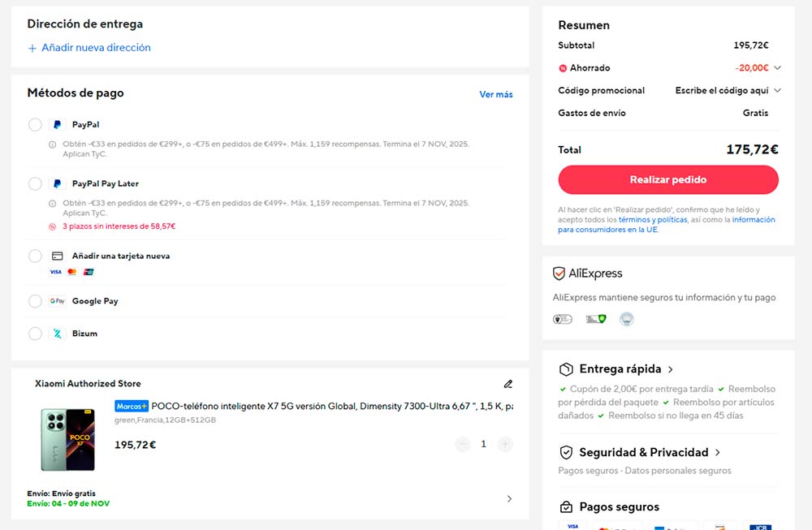Click the PayPal logo icon

coord(57,125)
